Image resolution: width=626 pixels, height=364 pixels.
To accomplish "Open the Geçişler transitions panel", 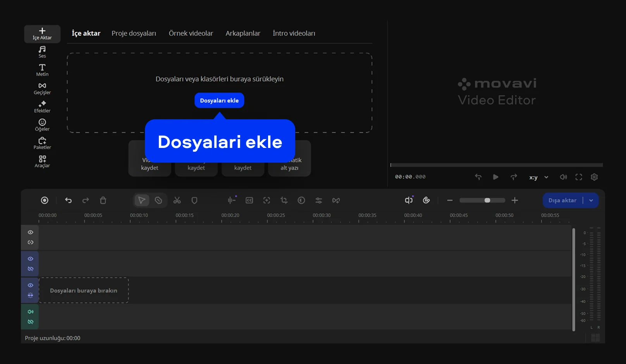I will click(42, 88).
